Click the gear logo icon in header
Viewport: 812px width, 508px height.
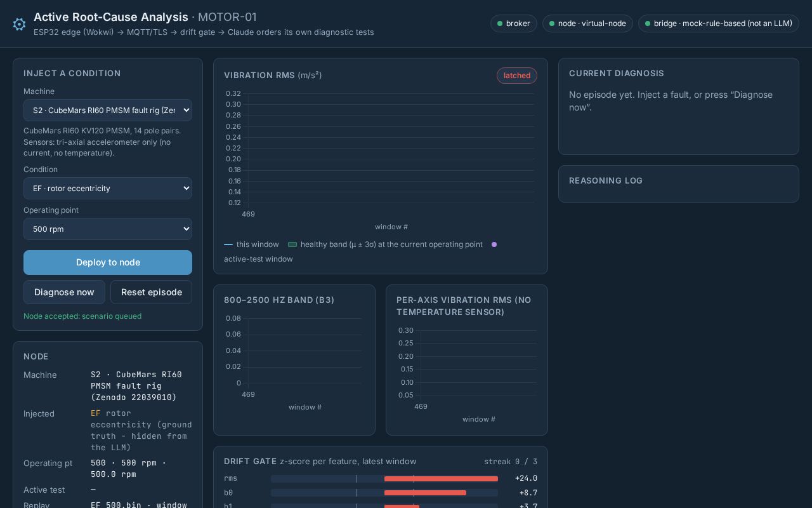[19, 24]
